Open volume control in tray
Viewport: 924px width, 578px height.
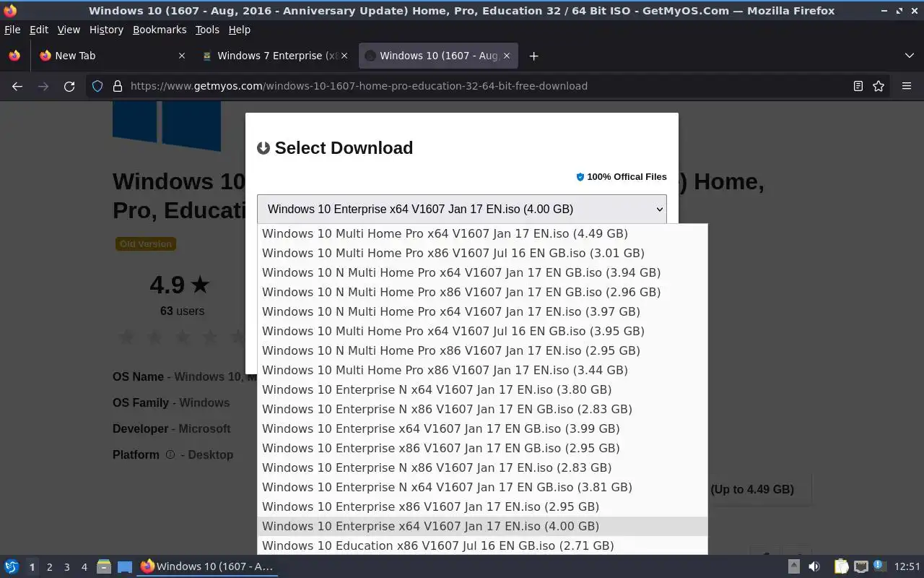(814, 566)
